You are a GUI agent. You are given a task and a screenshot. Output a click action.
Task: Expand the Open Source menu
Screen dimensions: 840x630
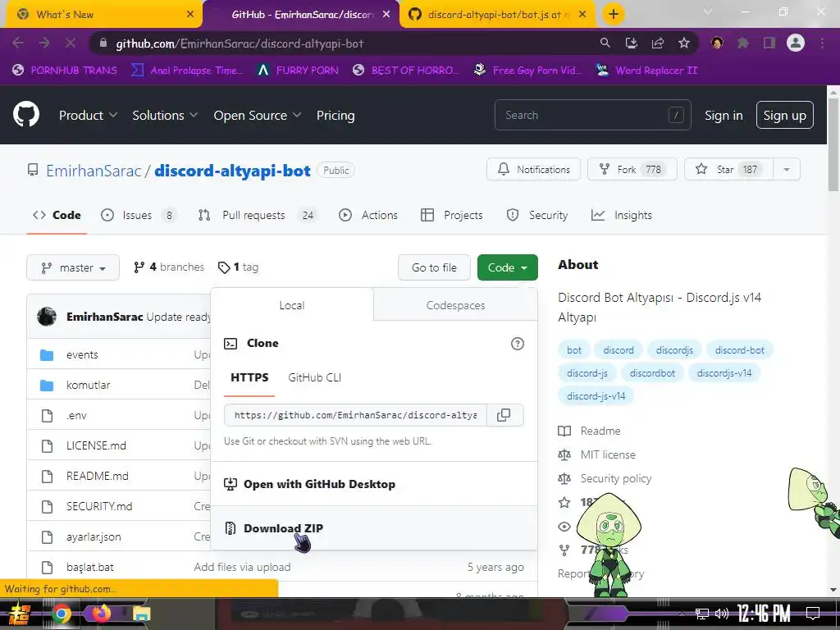257,115
